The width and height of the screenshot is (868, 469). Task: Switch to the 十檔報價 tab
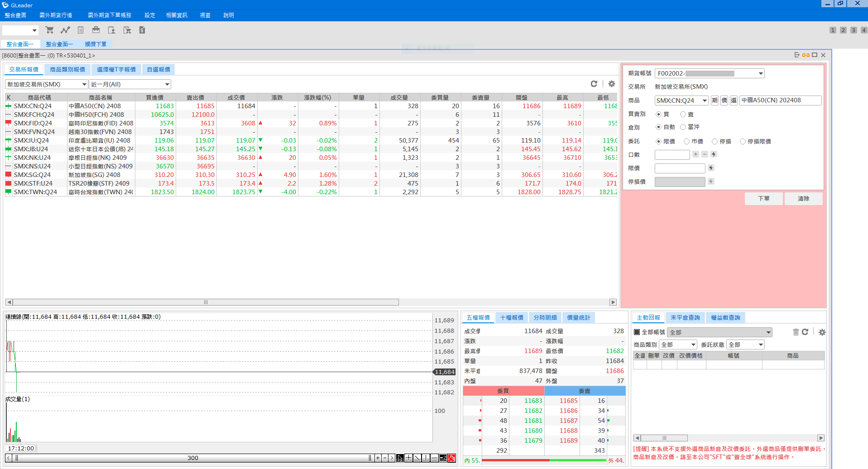coord(512,318)
